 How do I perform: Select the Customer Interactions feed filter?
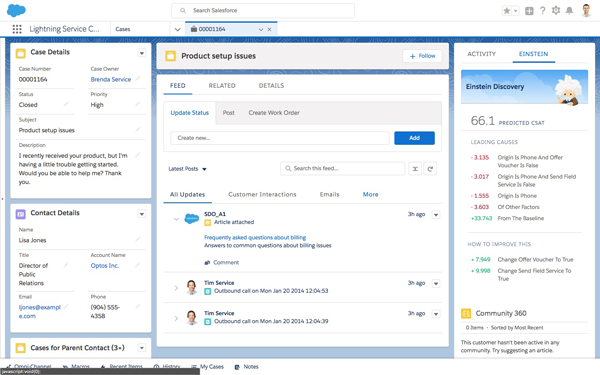(262, 194)
